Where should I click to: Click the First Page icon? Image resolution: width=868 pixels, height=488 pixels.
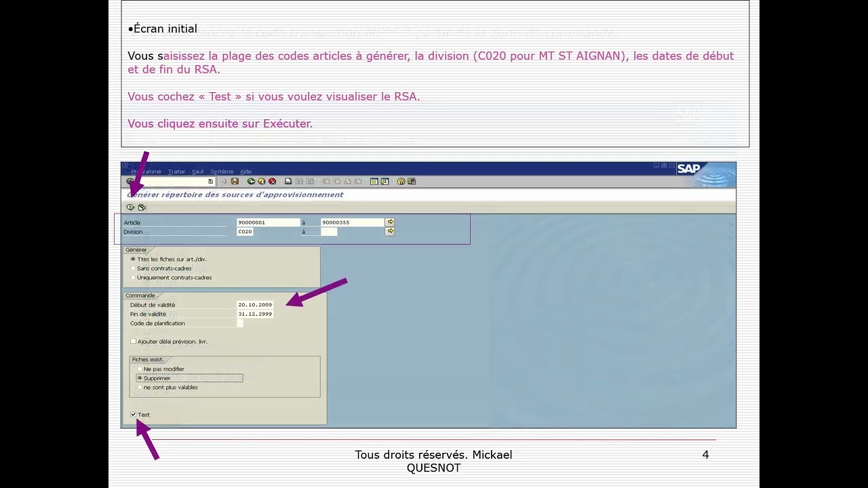(x=325, y=181)
